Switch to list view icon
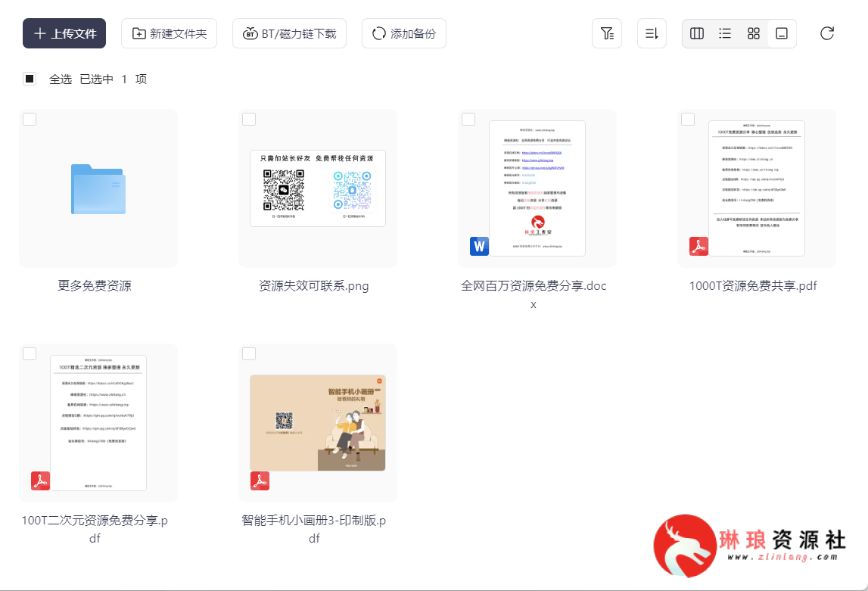The image size is (868, 591). pos(725,33)
